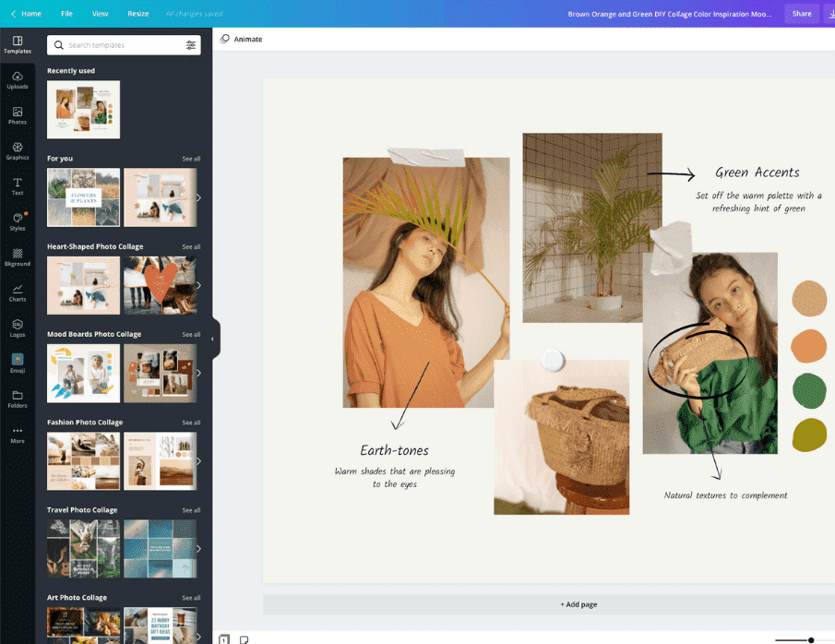This screenshot has height=644, width=835.
Task: Select the Photos tool in the sidebar
Action: tap(18, 115)
